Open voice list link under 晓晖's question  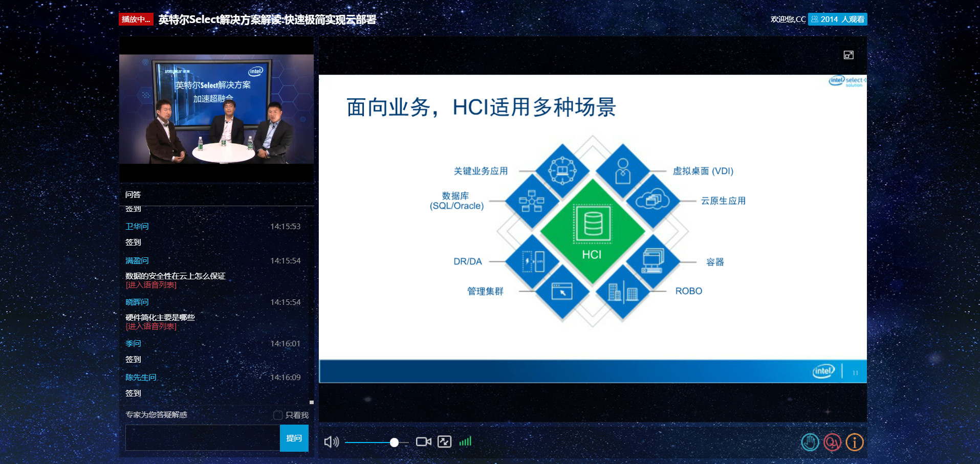tap(151, 326)
